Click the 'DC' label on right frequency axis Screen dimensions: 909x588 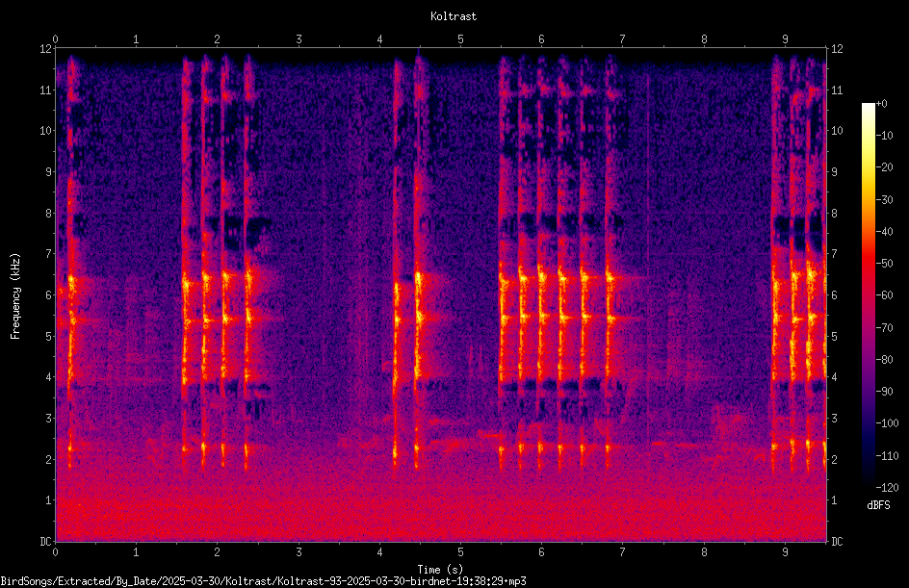837,542
